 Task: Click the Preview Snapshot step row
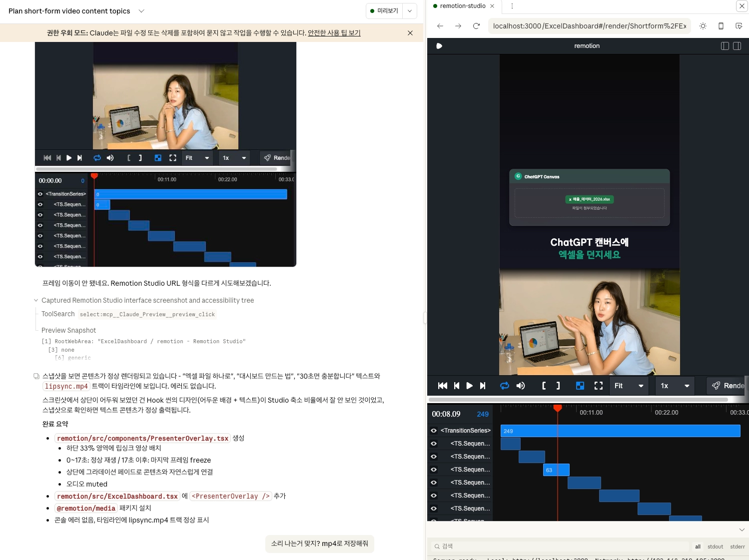(x=69, y=330)
